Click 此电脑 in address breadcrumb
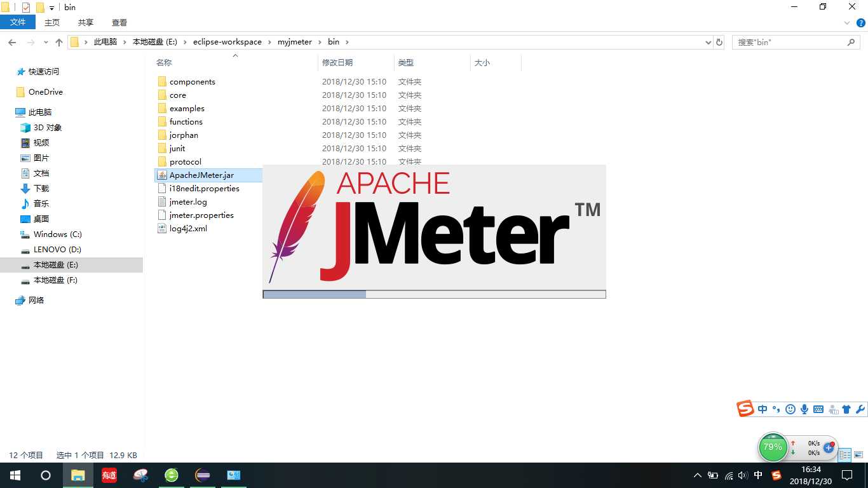The image size is (868, 488). pyautogui.click(x=105, y=42)
